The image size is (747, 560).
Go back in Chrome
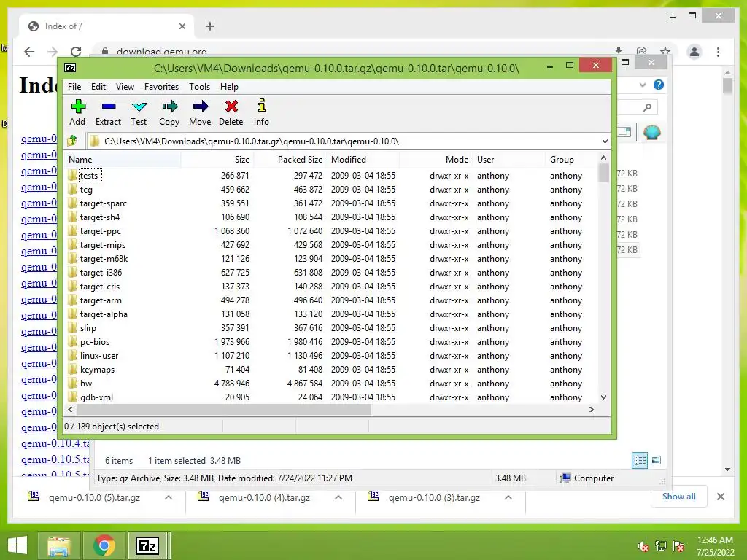pyautogui.click(x=29, y=52)
